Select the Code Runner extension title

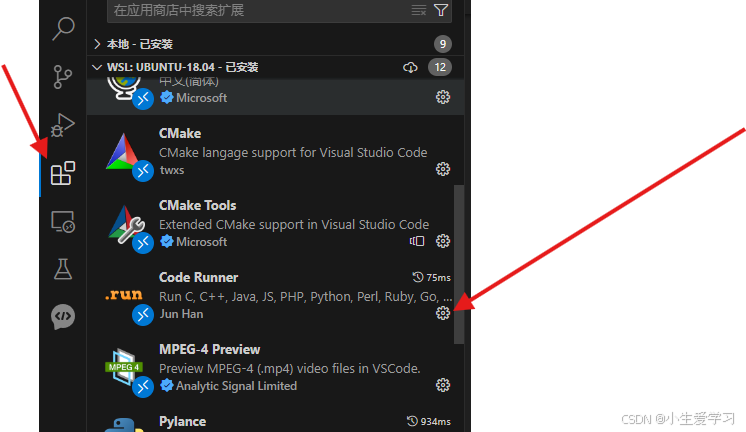click(198, 277)
